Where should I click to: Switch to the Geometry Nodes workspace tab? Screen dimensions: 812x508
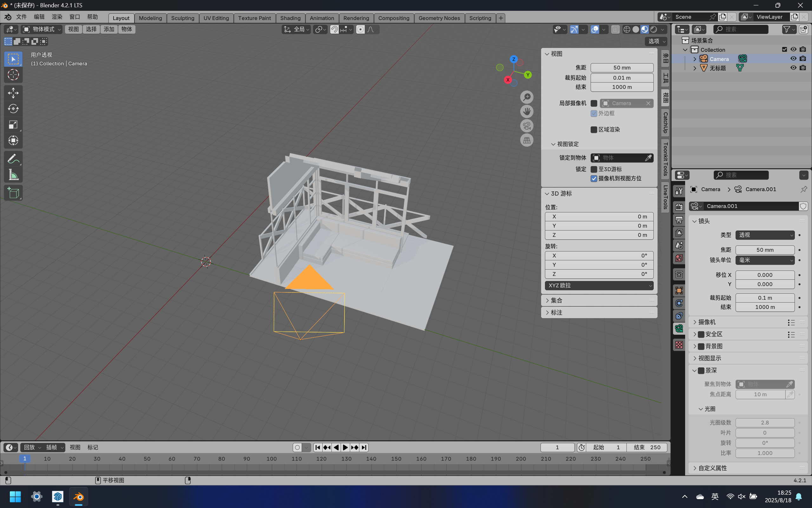[439, 18]
